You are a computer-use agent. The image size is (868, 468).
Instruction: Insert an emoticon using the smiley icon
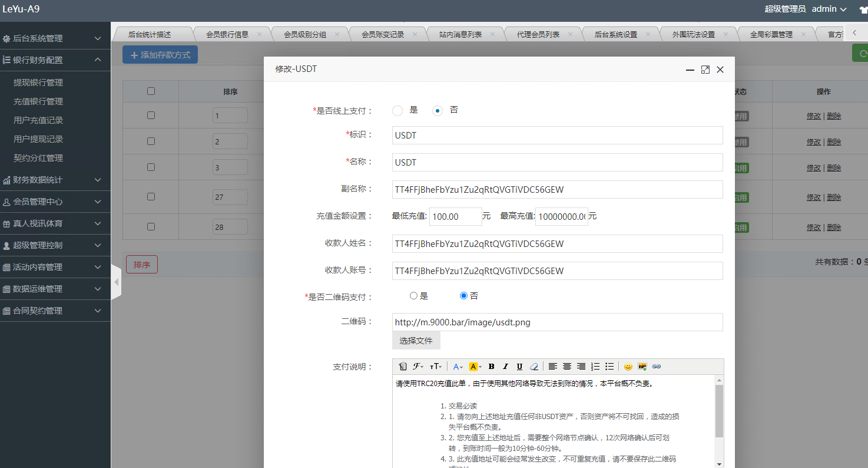click(x=628, y=367)
